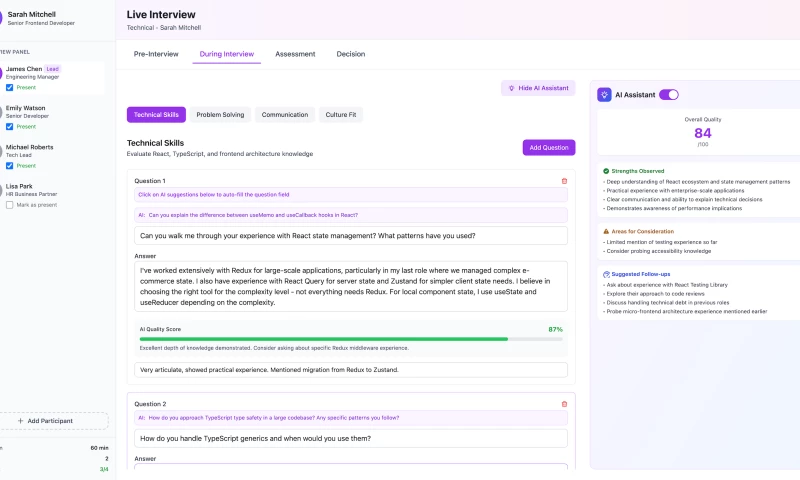Click the notes field mentioning Redux to Zustand
The width and height of the screenshot is (800, 480).
coord(351,370)
